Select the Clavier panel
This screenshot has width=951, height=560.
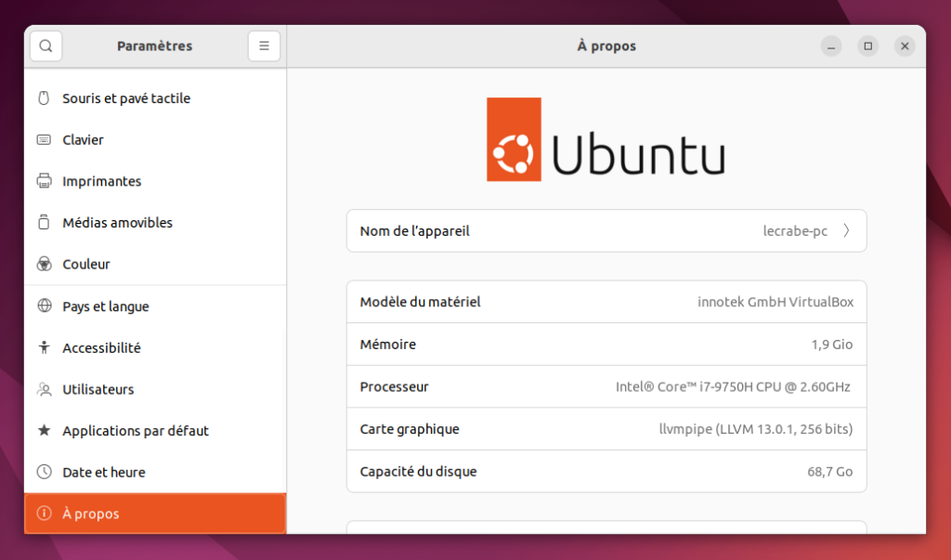(155, 139)
